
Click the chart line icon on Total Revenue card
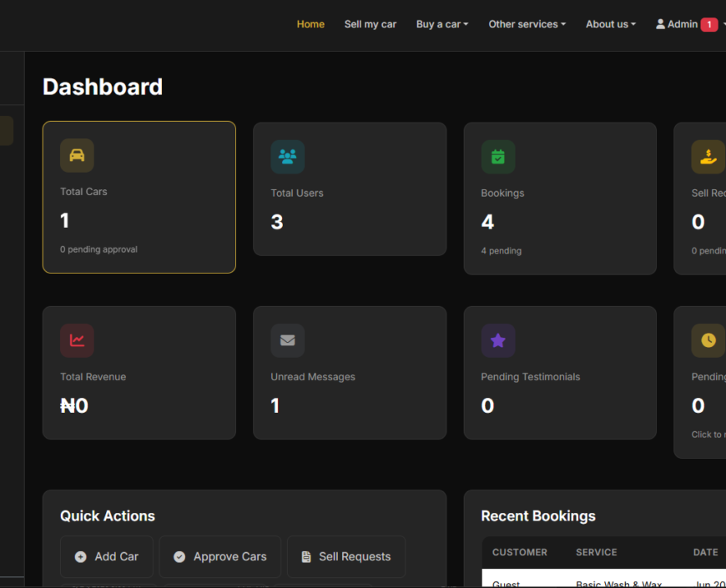77,340
